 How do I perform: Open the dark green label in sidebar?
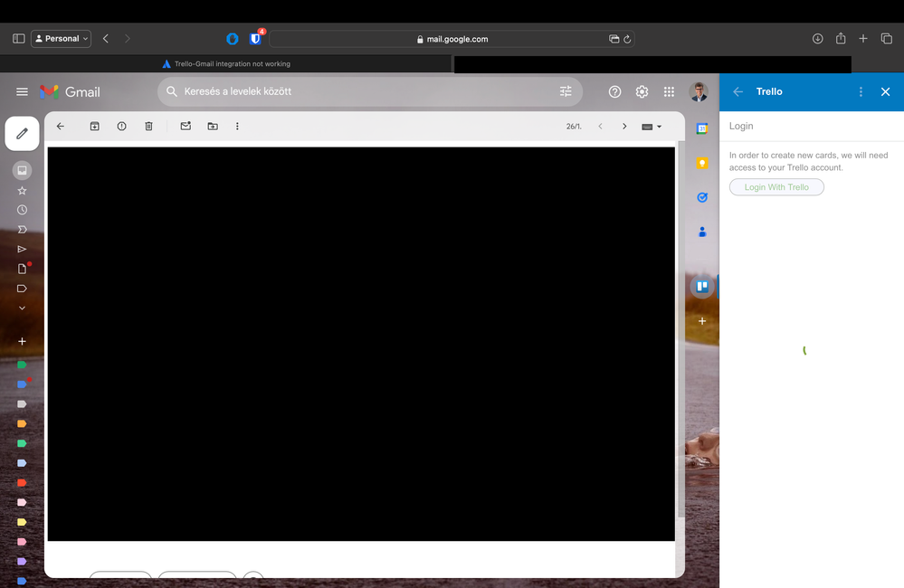22,365
